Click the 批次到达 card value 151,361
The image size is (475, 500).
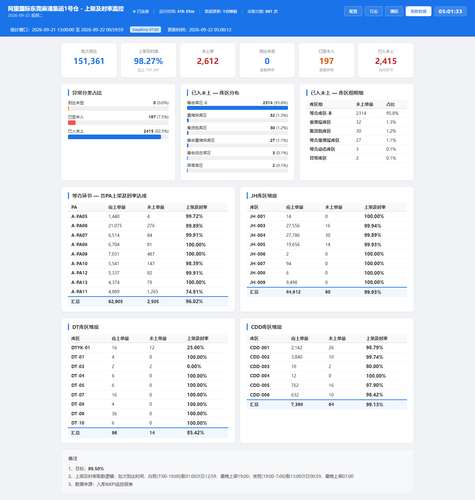click(89, 61)
